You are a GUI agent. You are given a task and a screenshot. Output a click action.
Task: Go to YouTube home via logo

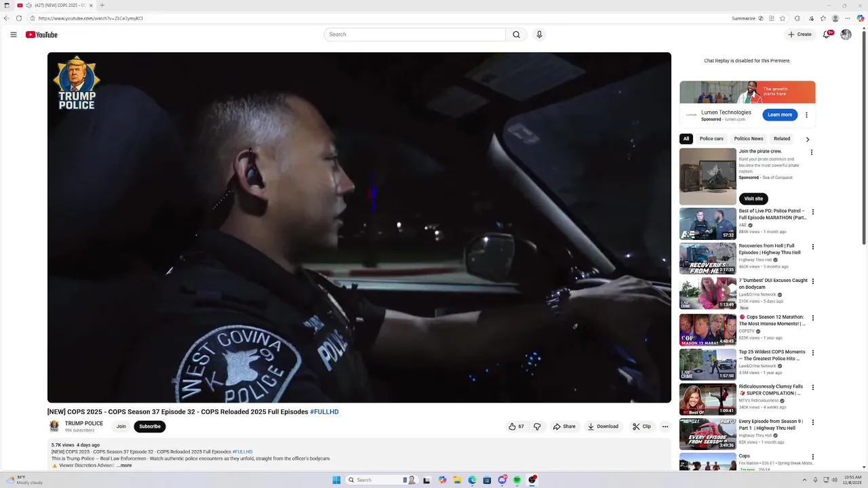point(41,35)
